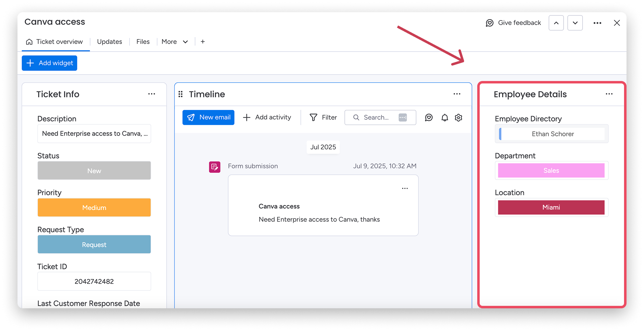
Task: Switch to the Ticket overview tab
Action: [55, 42]
